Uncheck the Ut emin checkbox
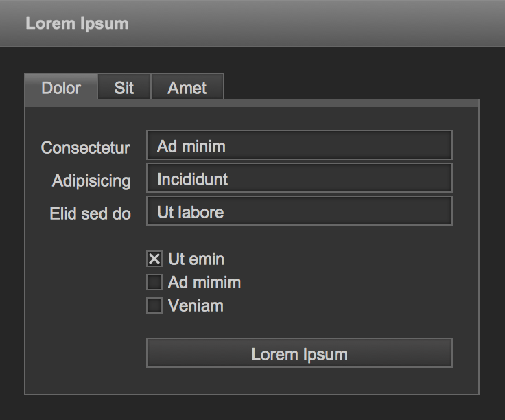The image size is (505, 420). click(x=154, y=259)
